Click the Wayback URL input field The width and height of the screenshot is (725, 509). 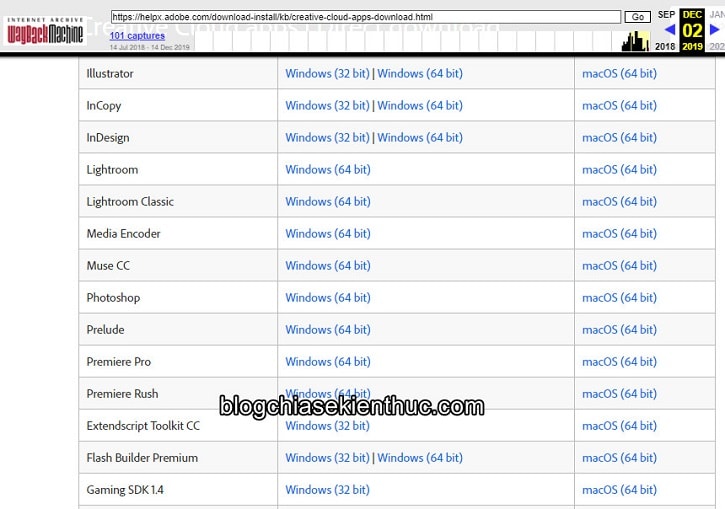tap(366, 17)
